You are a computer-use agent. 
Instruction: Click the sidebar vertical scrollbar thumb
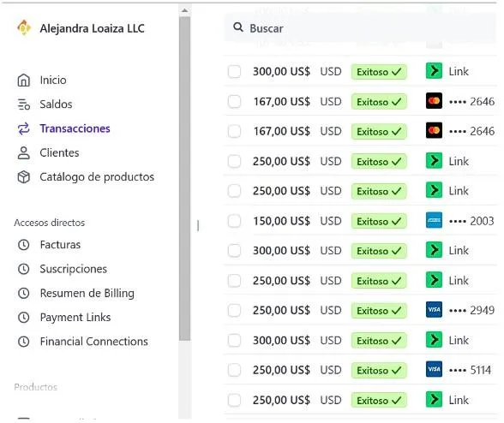pos(184,179)
